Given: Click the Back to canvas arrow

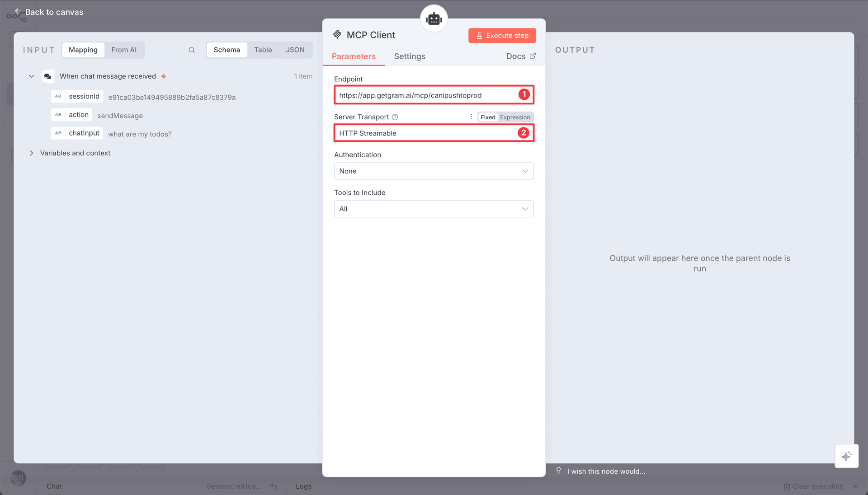Looking at the screenshot, I should pos(18,11).
